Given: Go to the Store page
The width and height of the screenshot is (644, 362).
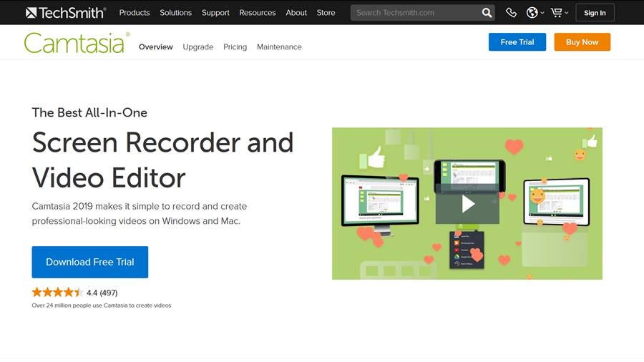Looking at the screenshot, I should (x=326, y=13).
